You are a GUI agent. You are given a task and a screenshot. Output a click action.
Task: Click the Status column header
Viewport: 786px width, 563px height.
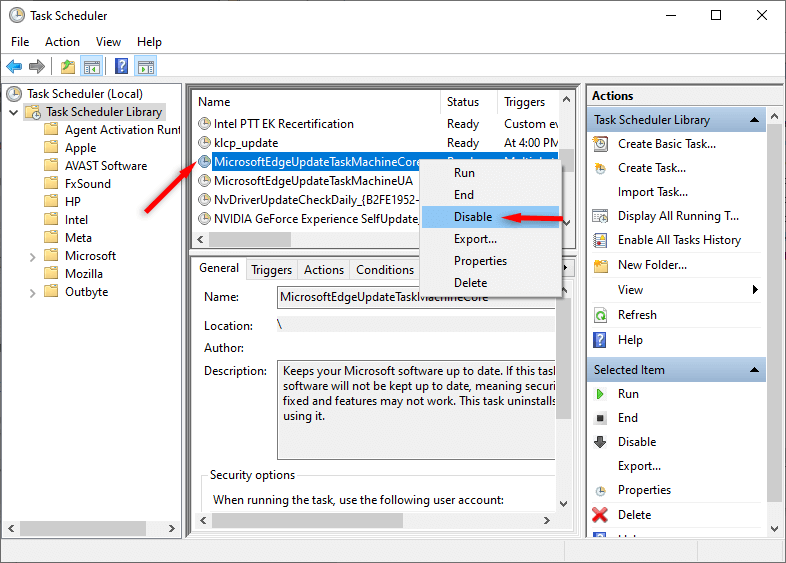click(x=469, y=102)
